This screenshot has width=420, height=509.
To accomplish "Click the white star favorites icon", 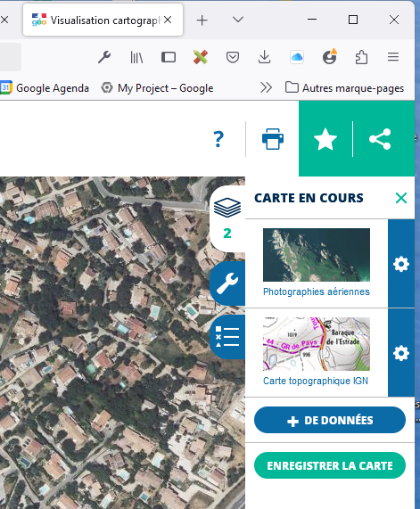I will click(x=325, y=139).
